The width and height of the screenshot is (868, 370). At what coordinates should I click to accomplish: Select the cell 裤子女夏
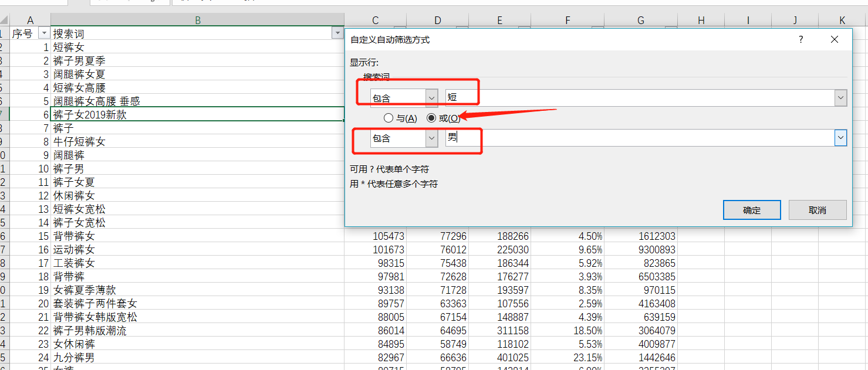198,182
